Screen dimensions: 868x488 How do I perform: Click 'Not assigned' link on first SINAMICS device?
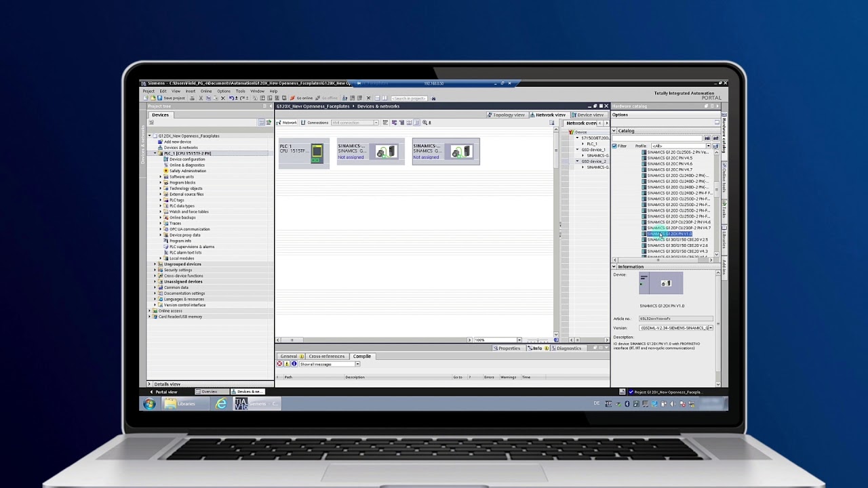pos(351,157)
